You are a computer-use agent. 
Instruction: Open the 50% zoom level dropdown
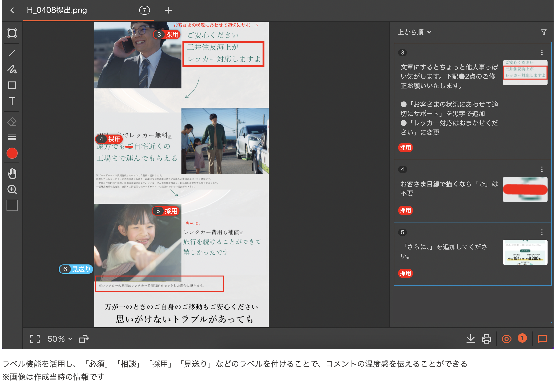coord(60,339)
